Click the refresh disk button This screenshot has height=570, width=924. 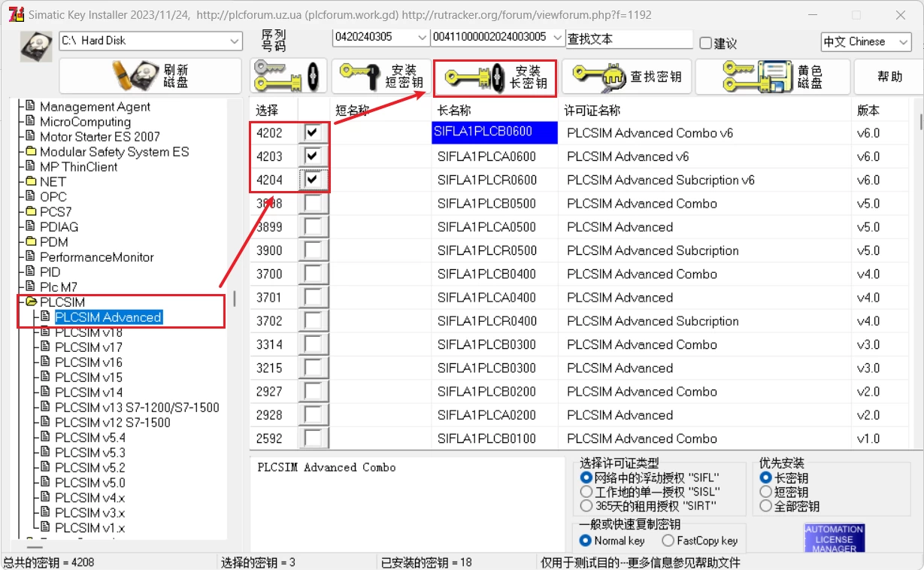pyautogui.click(x=150, y=76)
